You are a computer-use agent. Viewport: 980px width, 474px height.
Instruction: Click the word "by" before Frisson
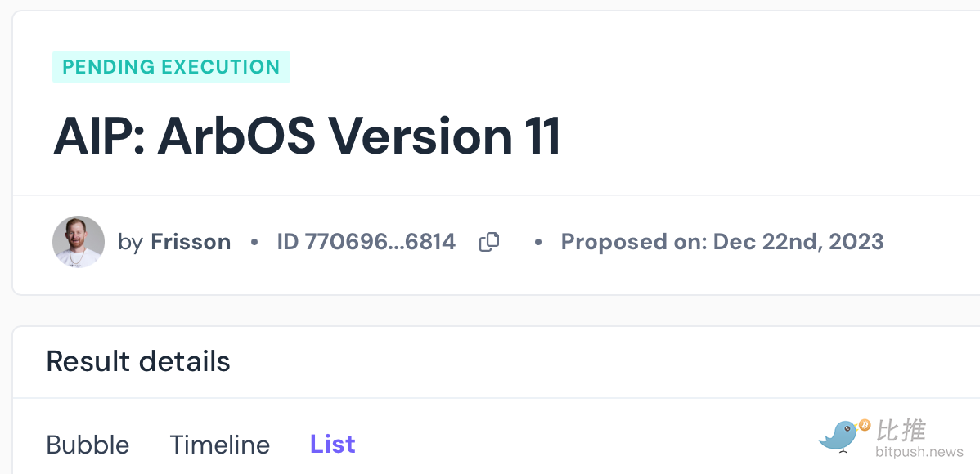130,242
